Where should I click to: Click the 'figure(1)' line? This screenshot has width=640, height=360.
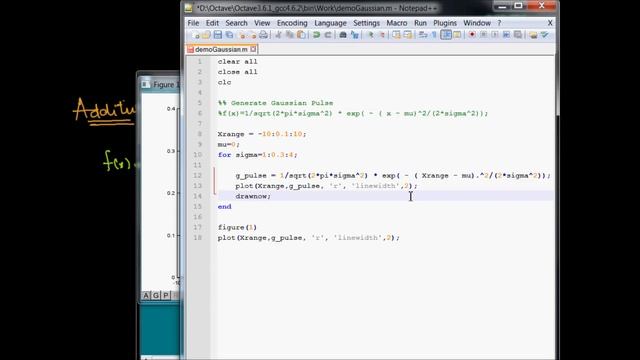point(237,227)
